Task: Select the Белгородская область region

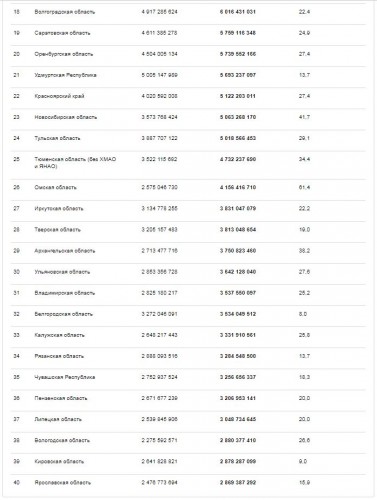Action: pos(64,314)
